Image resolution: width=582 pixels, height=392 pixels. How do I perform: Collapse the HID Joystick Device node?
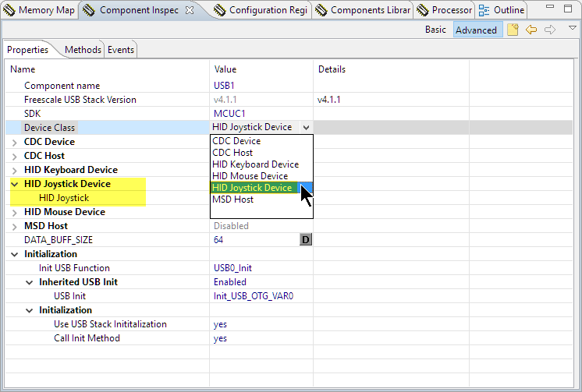tap(16, 184)
